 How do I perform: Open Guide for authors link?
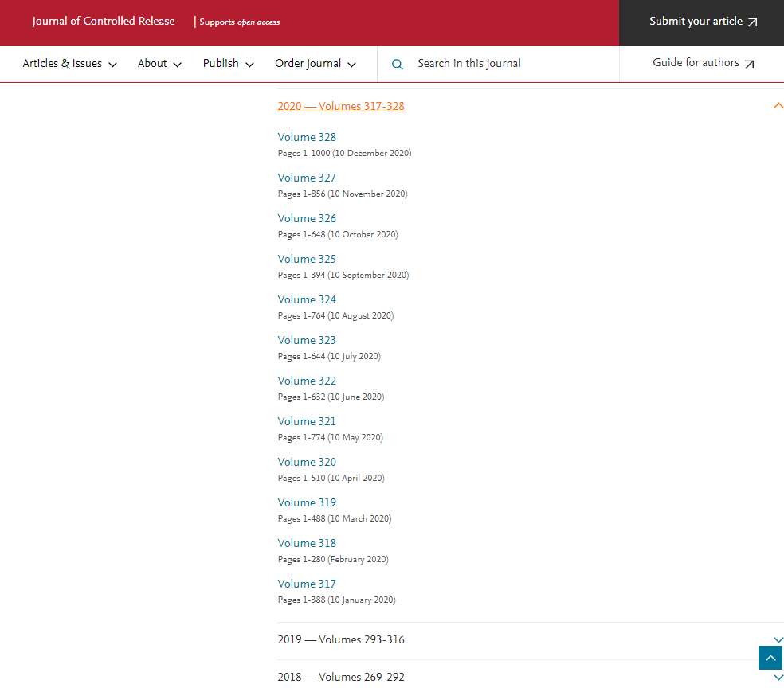[x=703, y=63]
